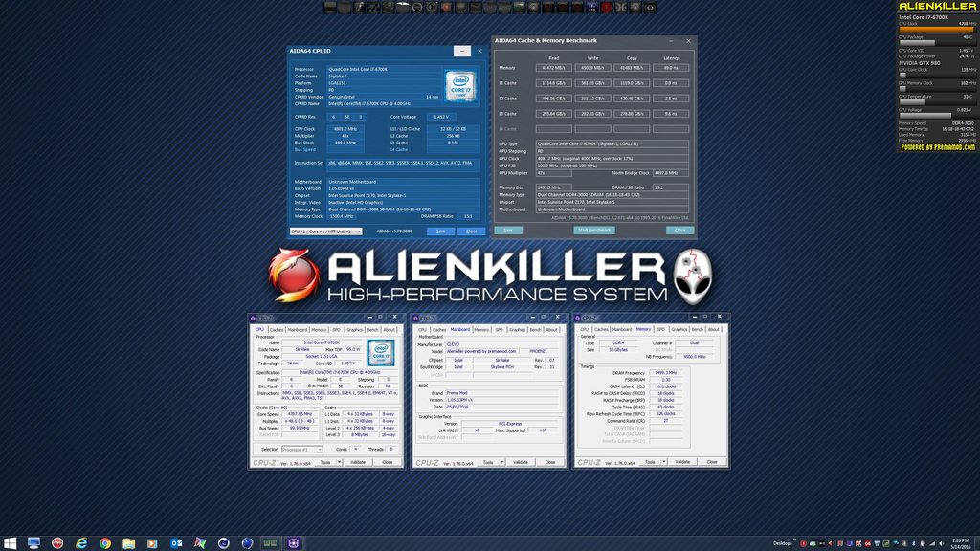The image size is (980, 551).
Task: Select Graphics tab in the CPU-Z Mainboard window
Action: pyautogui.click(x=517, y=330)
